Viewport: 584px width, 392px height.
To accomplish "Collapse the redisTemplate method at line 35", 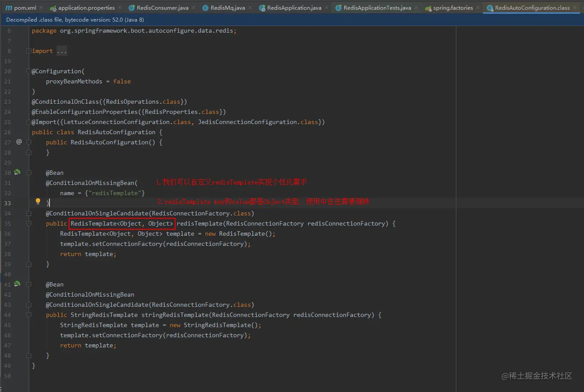I will point(29,223).
